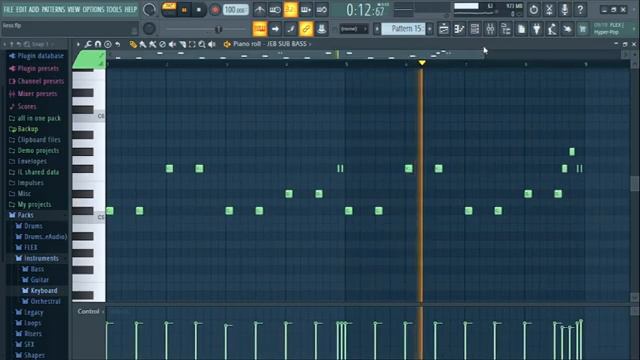This screenshot has width=640, height=360.
Task: Pause playback with the pause button
Action: pos(184,10)
